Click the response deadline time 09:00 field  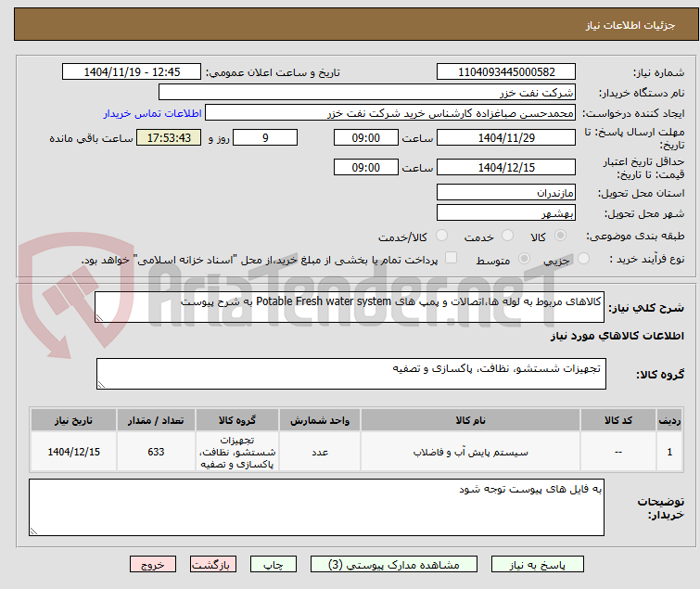point(366,137)
